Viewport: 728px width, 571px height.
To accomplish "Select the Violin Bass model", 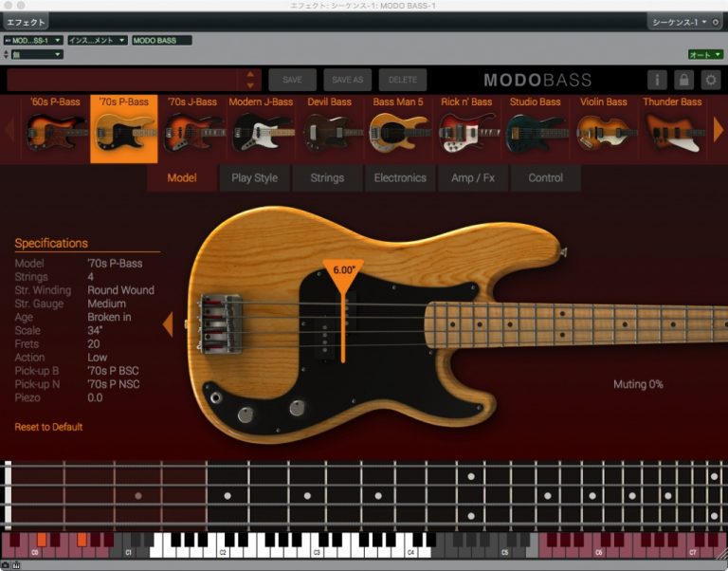I will click(x=603, y=129).
